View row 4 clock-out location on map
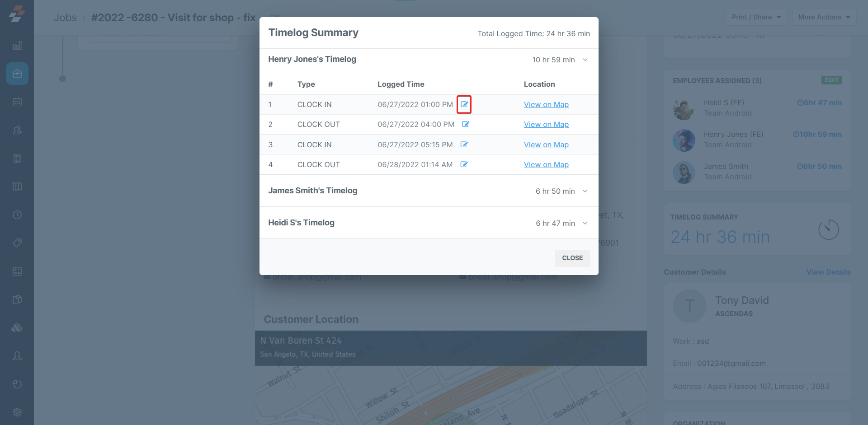868x425 pixels. 546,164
